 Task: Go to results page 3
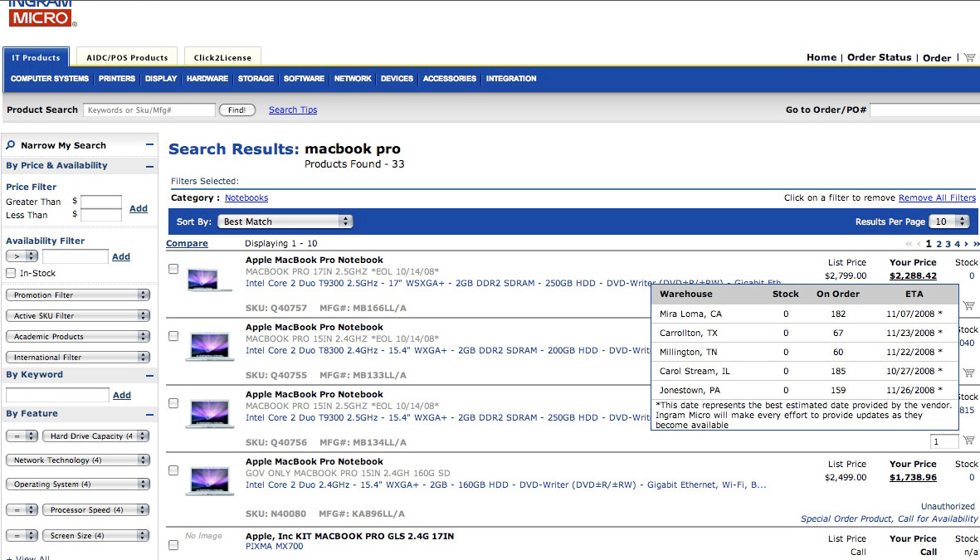948,244
